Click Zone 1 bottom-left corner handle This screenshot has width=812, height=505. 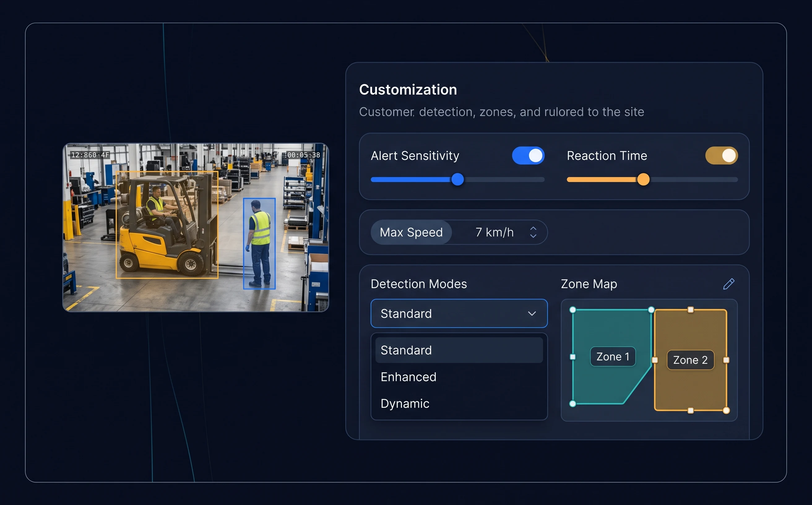(572, 404)
